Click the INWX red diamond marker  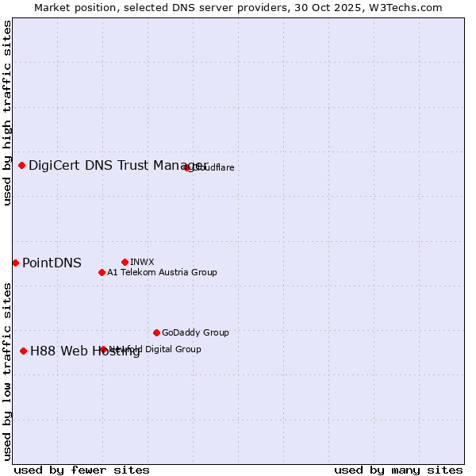tap(125, 262)
